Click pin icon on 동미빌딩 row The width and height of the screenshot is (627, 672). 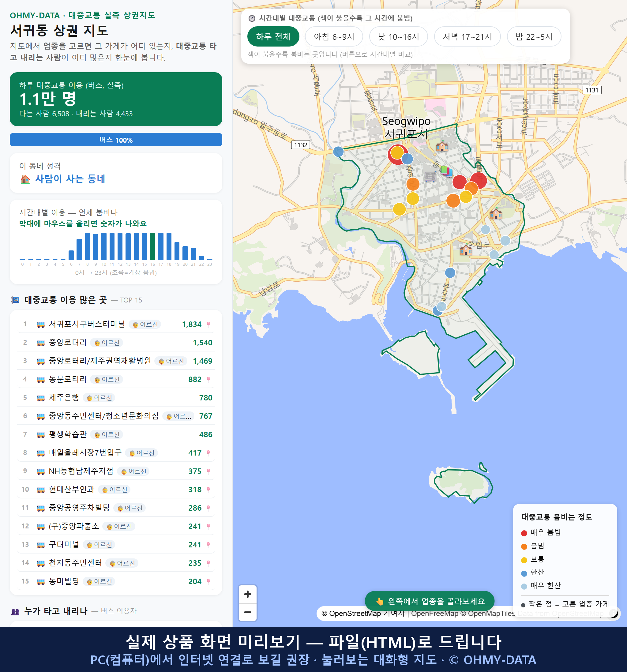[x=208, y=581]
